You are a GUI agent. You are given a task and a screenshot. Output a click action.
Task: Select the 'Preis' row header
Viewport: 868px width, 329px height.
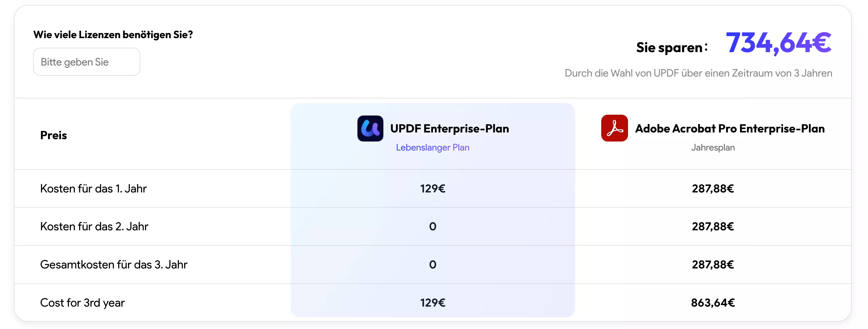[x=53, y=135]
